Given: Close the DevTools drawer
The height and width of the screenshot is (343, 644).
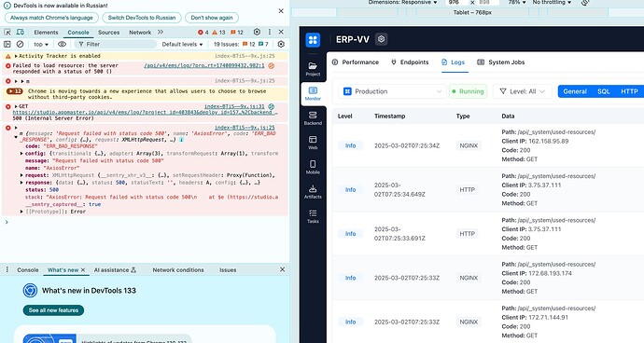Looking at the screenshot, I should tap(282, 269).
